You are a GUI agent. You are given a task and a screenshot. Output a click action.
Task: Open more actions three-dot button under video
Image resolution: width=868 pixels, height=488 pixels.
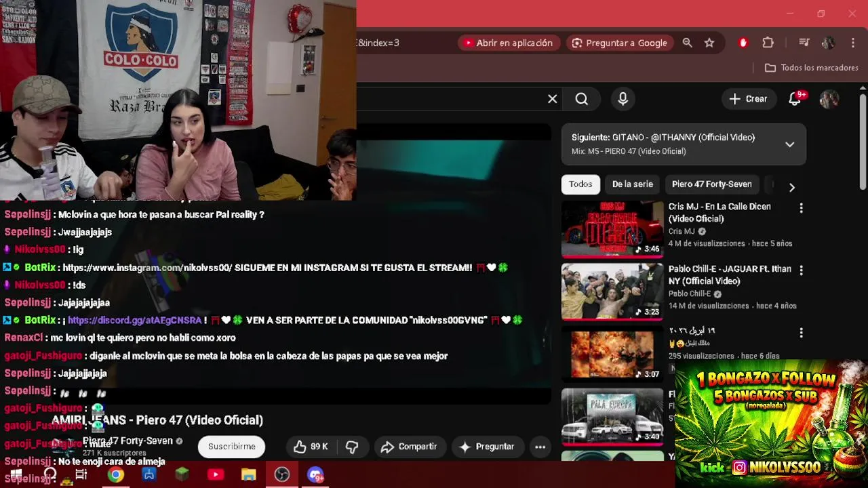click(x=540, y=447)
